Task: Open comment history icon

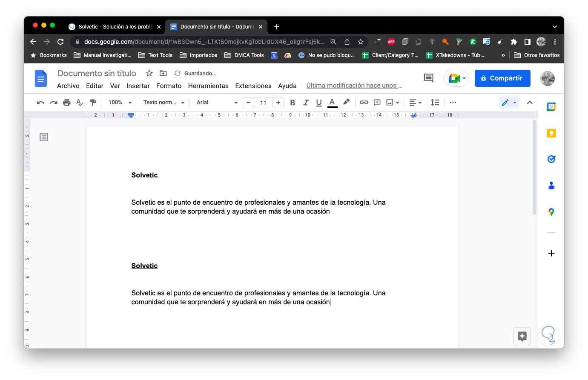Action: [x=428, y=78]
